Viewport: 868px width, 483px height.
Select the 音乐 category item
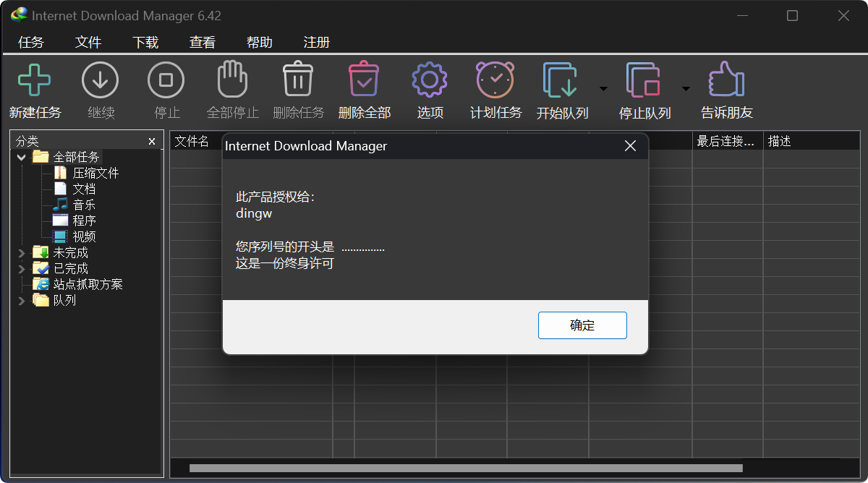[84, 205]
